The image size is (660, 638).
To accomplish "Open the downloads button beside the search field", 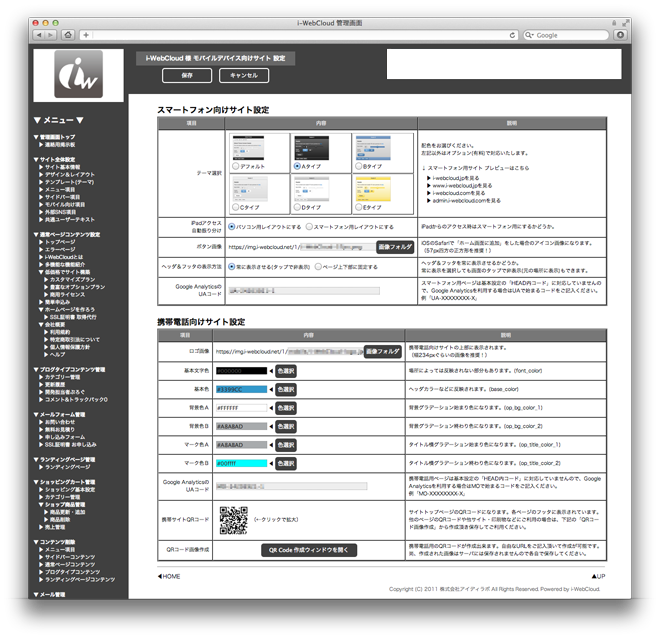I will click(x=620, y=35).
